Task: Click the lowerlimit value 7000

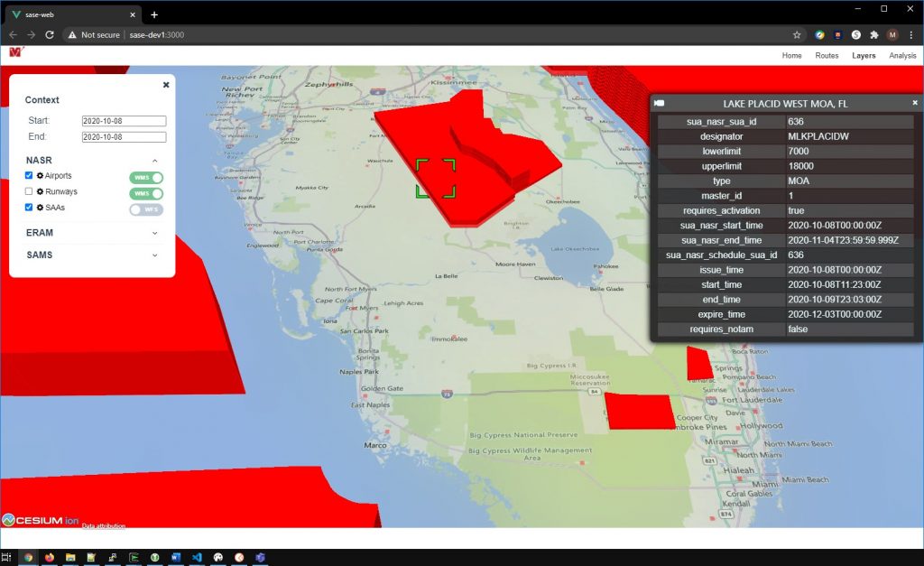Action: click(798, 151)
